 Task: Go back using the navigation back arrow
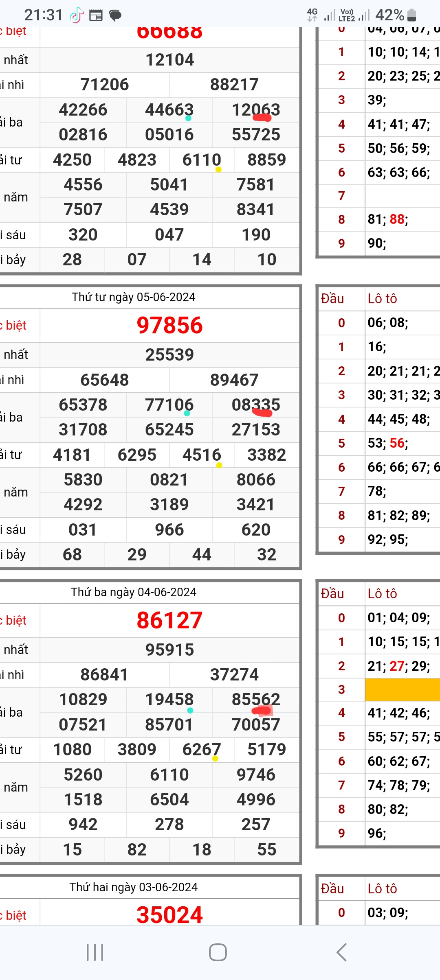click(341, 952)
